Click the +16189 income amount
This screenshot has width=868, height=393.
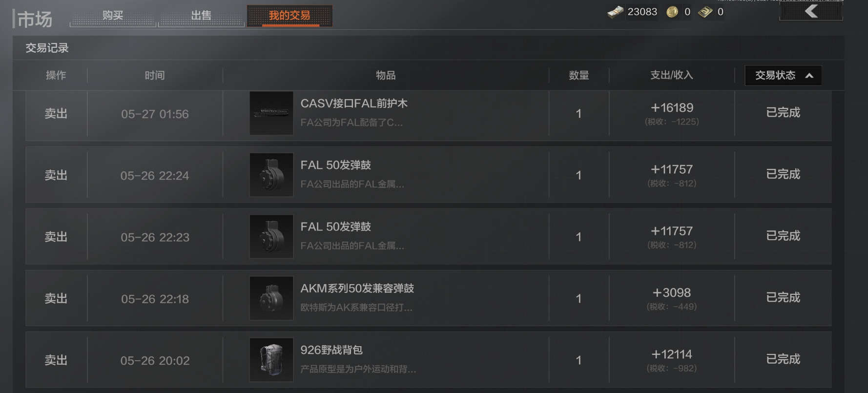click(672, 108)
